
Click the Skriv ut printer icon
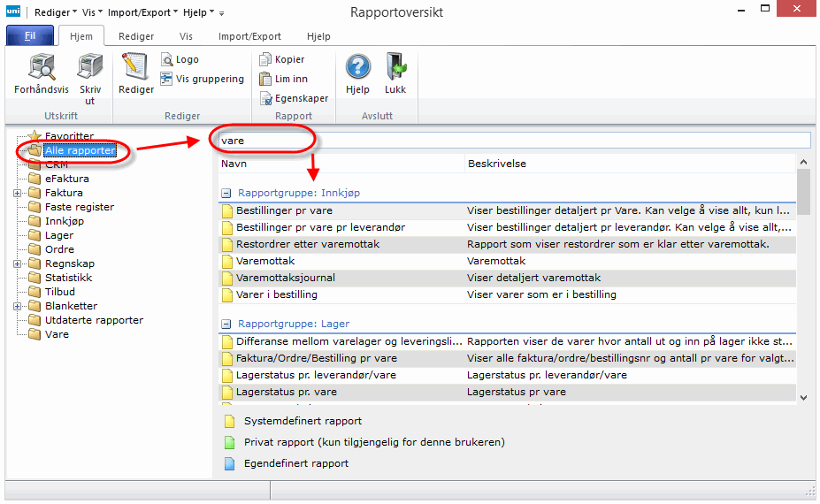coord(90,68)
